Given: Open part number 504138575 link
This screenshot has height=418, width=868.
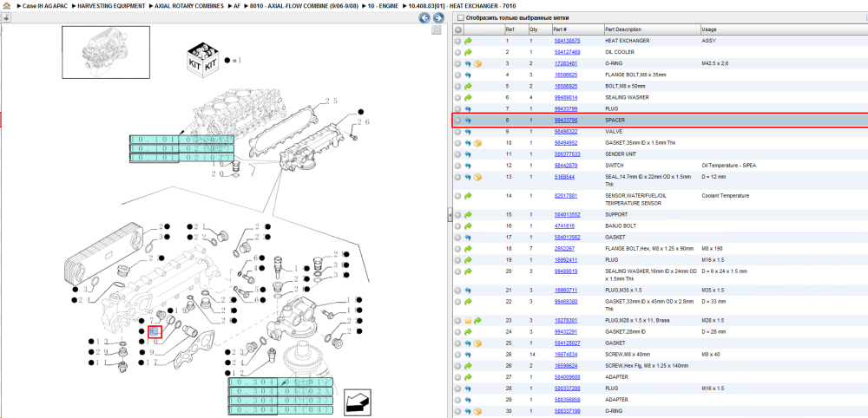Looking at the screenshot, I should tap(568, 41).
